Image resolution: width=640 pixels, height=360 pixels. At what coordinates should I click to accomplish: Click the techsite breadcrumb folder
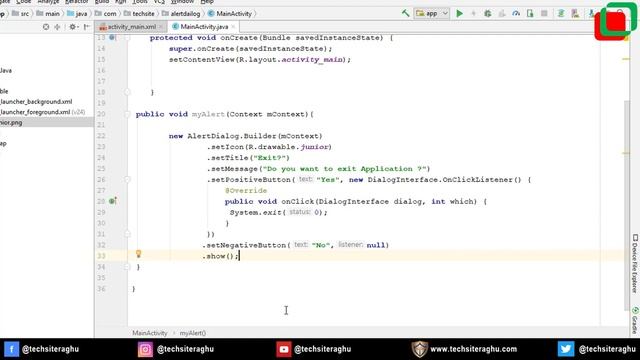(x=139, y=13)
